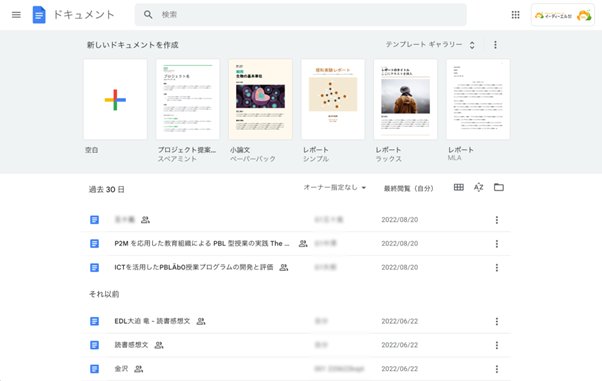The width and height of the screenshot is (602, 381).
Task: Open the main hamburger menu
Action: [x=16, y=15]
